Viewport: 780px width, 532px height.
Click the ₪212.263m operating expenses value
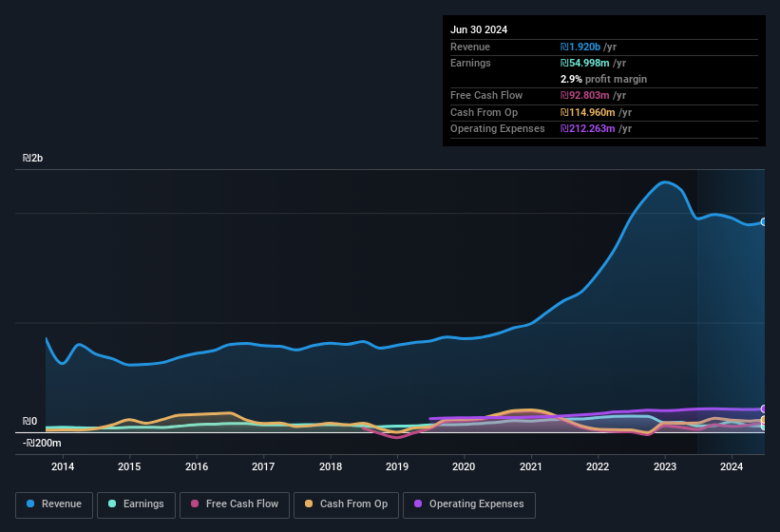(x=587, y=129)
